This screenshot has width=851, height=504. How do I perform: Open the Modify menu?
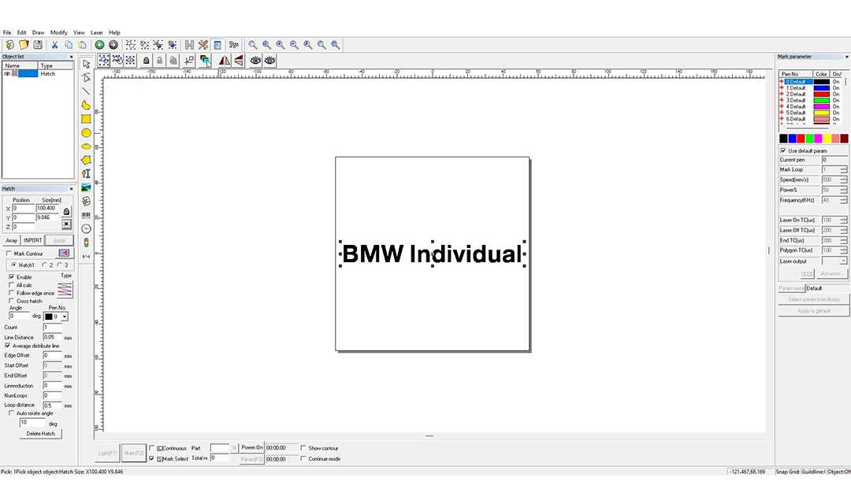(x=58, y=32)
